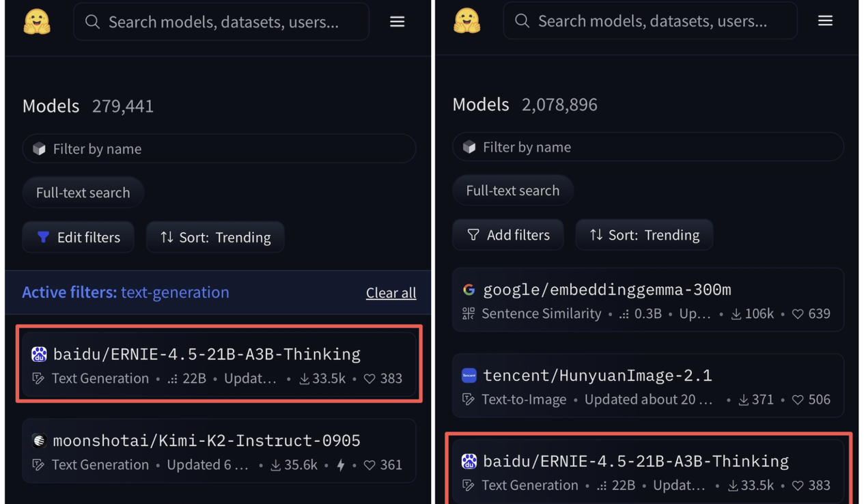Image resolution: width=866 pixels, height=504 pixels.
Task: Focus the Filter by name field under Models 2,078,896
Action: click(x=647, y=147)
